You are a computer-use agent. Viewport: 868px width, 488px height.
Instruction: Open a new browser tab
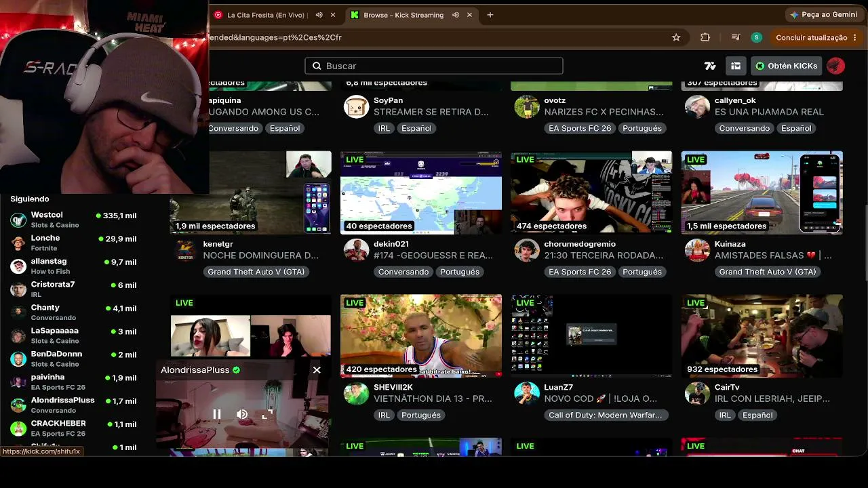pos(490,15)
